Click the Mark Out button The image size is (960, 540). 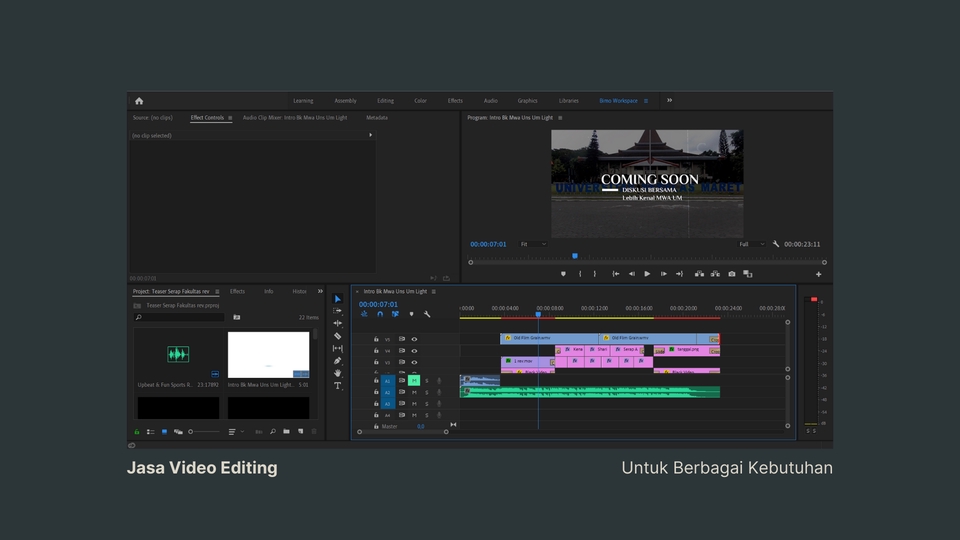click(594, 274)
